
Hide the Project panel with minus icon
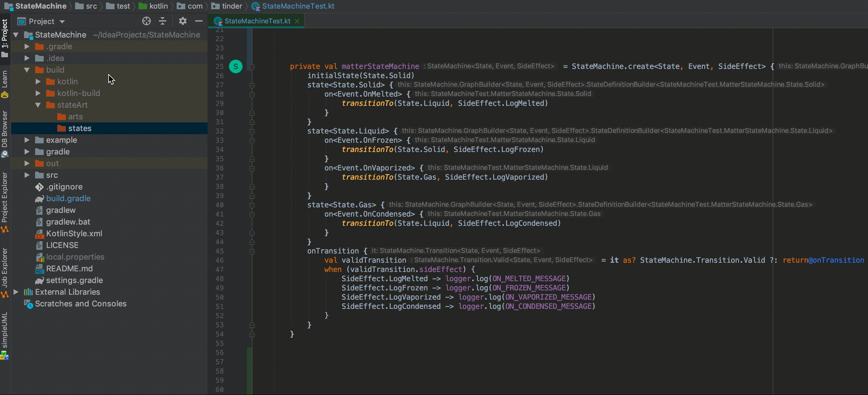[x=199, y=21]
